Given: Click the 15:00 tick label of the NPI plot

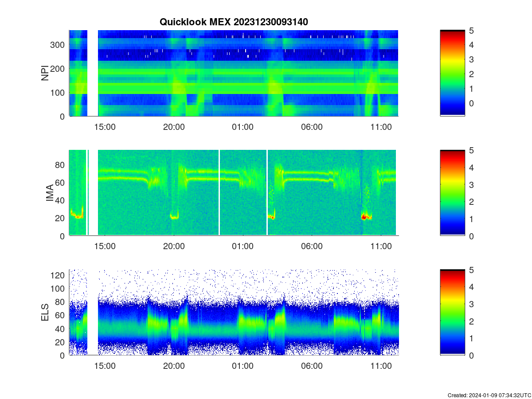Looking at the screenshot, I should click(x=105, y=127).
